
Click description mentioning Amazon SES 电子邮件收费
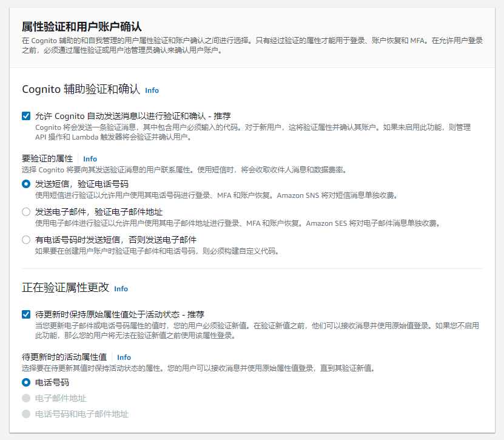click(x=238, y=223)
